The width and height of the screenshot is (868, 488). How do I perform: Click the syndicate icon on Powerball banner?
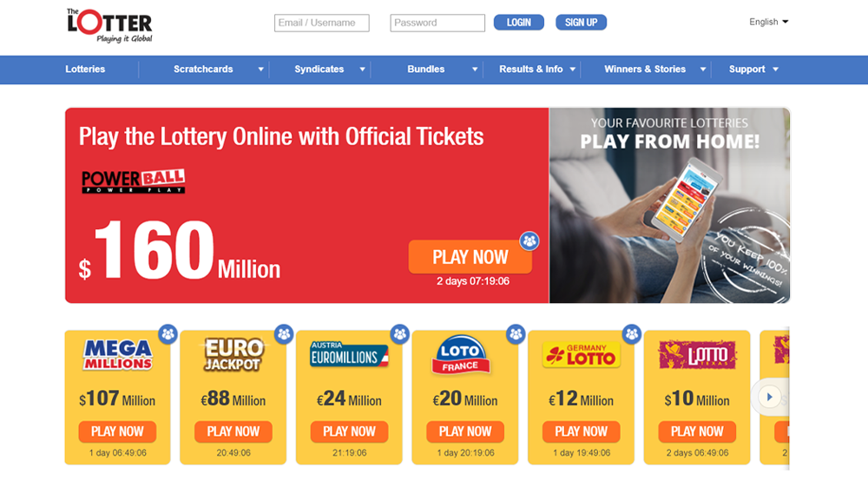click(529, 241)
